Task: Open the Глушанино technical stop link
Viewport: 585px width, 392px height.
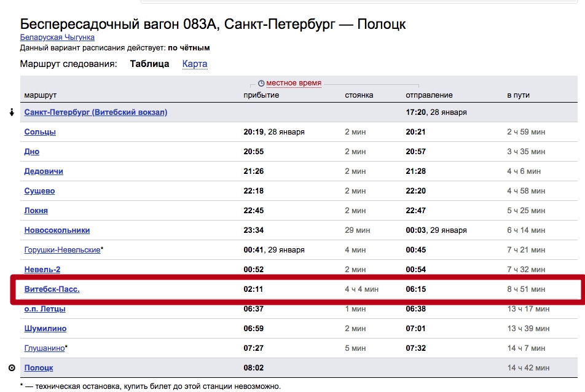Action: [44, 348]
